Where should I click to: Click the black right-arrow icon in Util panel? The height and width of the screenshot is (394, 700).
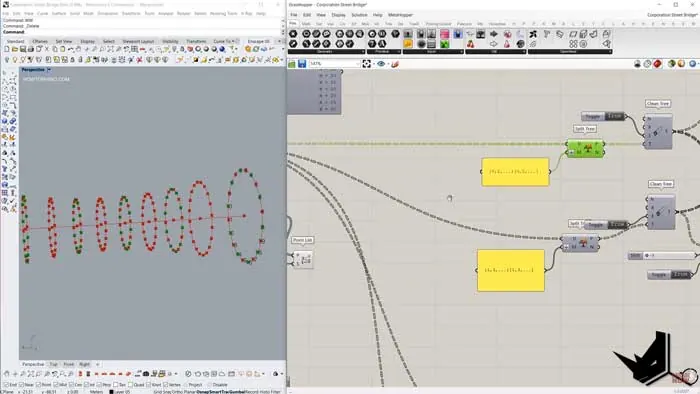tap(494, 34)
